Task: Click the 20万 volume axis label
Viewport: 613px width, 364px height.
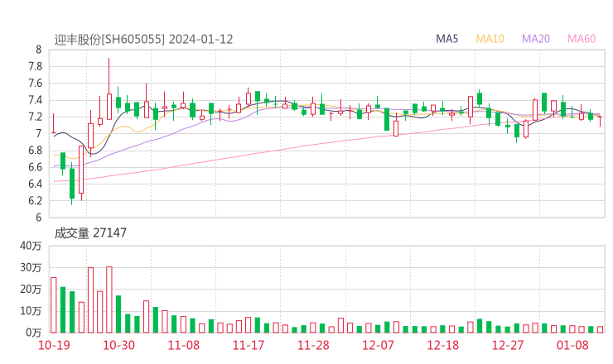Action: pyautogui.click(x=31, y=290)
